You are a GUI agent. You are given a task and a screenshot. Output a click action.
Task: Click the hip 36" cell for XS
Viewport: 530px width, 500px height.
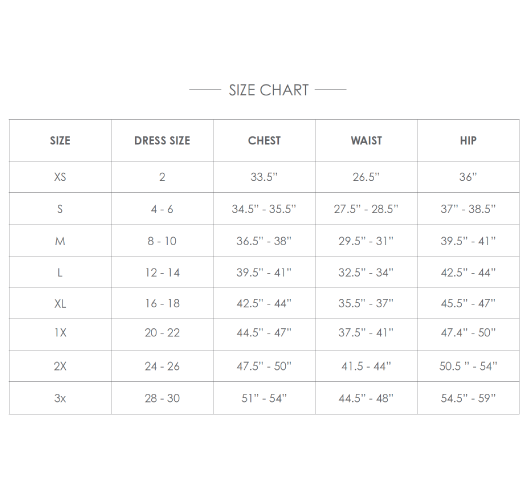(x=468, y=177)
